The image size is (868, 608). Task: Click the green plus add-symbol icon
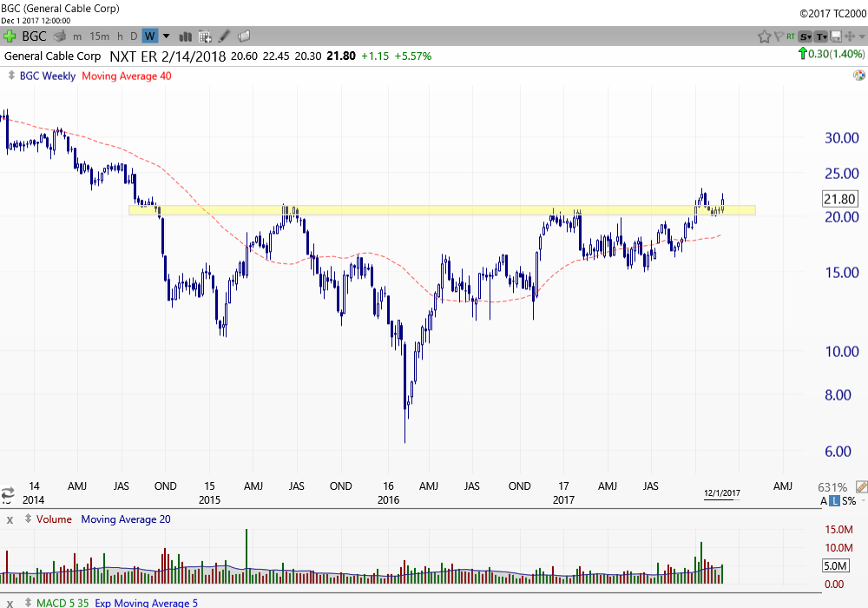(x=10, y=36)
